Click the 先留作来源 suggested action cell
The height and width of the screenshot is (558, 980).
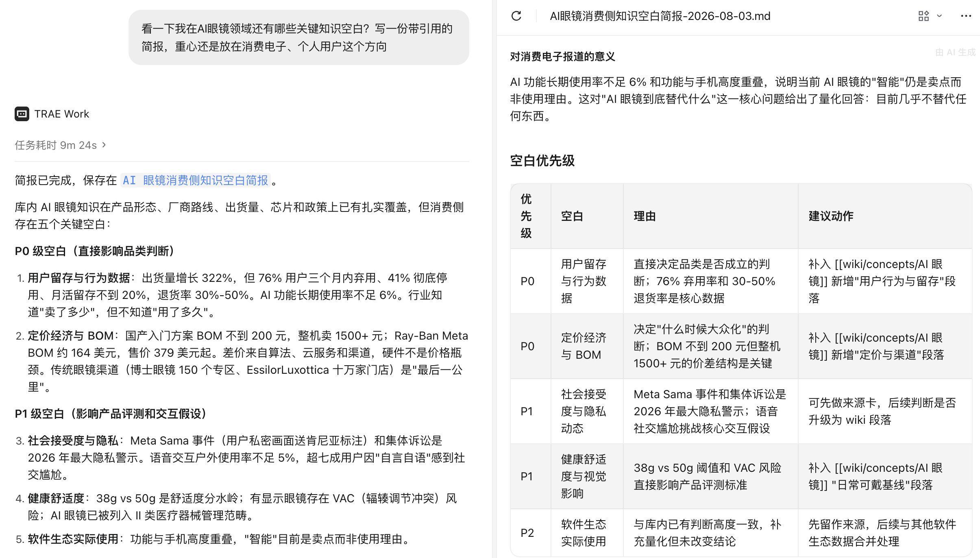[885, 533]
